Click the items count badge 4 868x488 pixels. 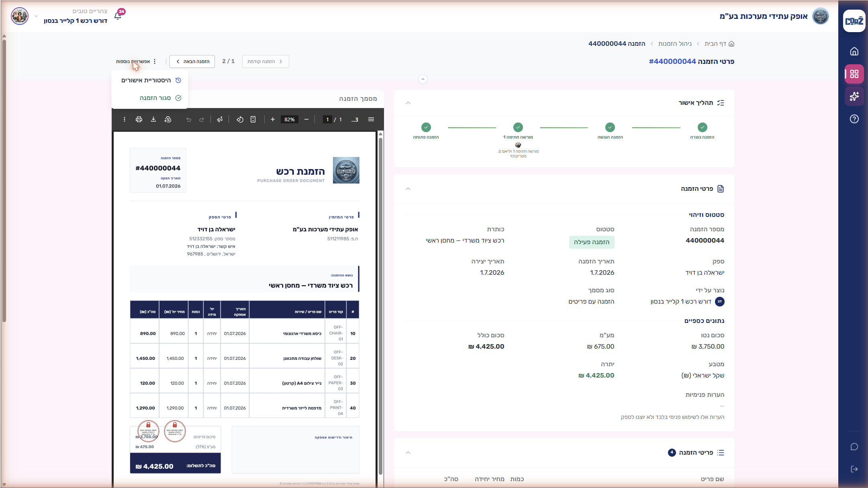(672, 453)
